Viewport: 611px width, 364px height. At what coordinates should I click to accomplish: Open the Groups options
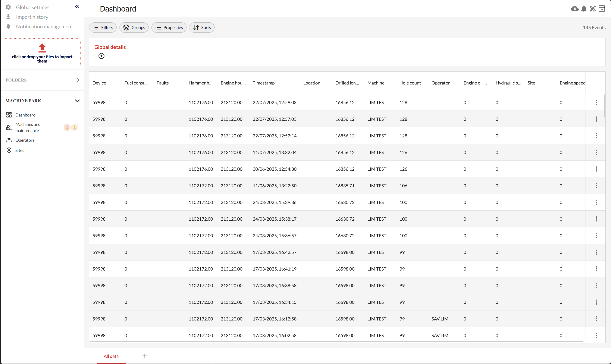point(134,28)
